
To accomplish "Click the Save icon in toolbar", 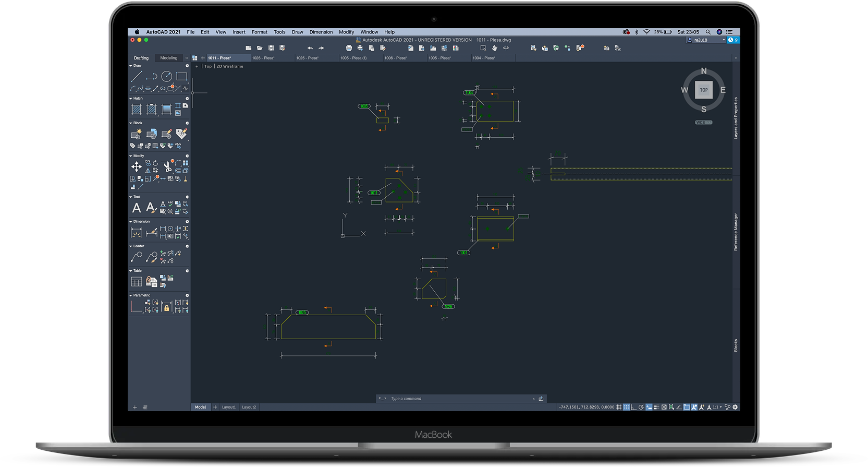I will [271, 48].
